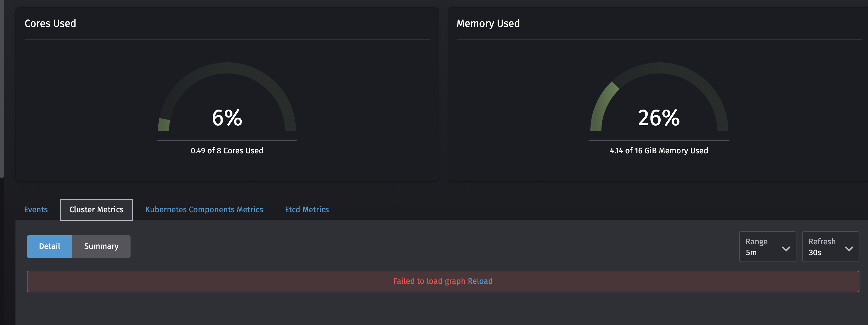This screenshot has height=325, width=868.
Task: Open the Range dropdown chevron
Action: pyautogui.click(x=786, y=249)
